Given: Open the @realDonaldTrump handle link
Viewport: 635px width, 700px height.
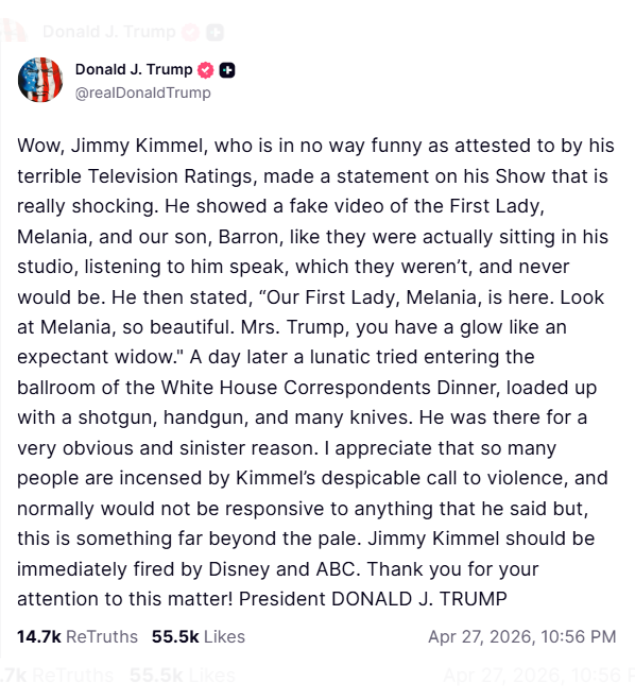Looking at the screenshot, I should point(143,92).
